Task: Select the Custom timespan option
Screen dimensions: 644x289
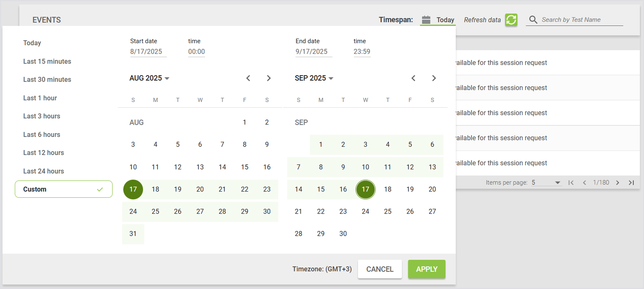Action: pos(64,189)
